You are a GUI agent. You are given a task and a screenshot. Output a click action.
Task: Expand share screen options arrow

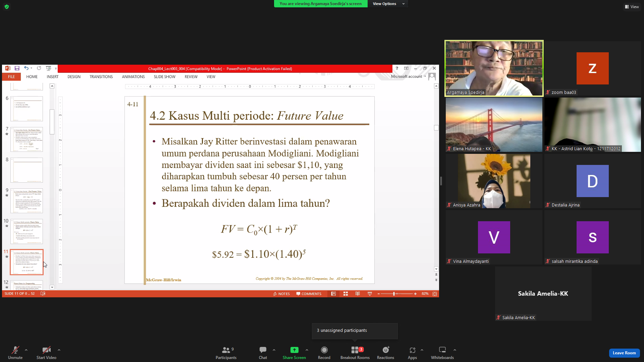click(307, 350)
